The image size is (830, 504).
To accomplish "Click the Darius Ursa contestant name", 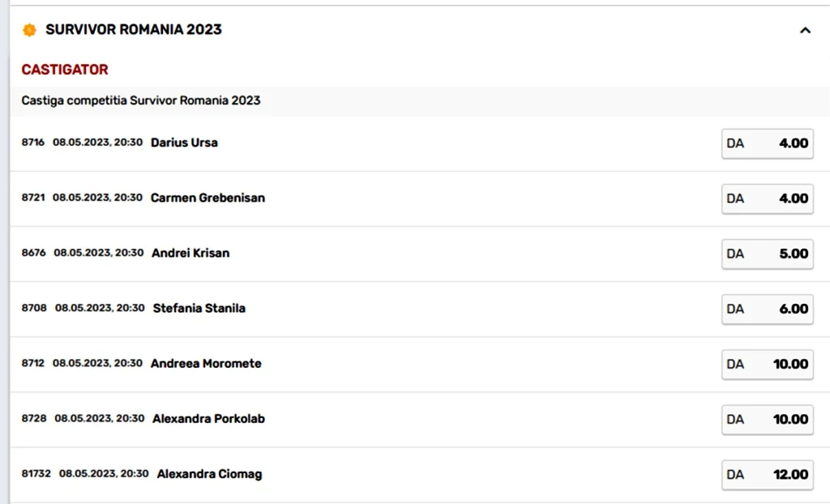I will point(184,143).
